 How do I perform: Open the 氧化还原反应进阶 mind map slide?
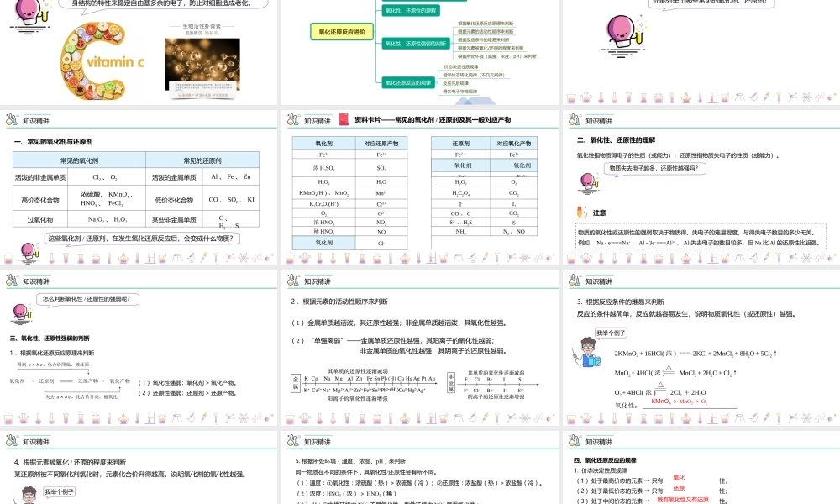point(420,52)
